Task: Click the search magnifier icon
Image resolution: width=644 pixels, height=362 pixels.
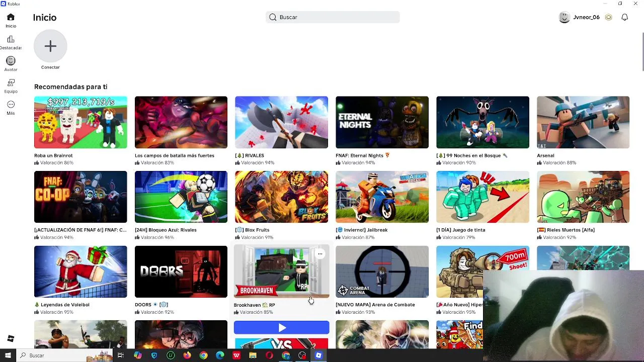Action: [x=273, y=17]
